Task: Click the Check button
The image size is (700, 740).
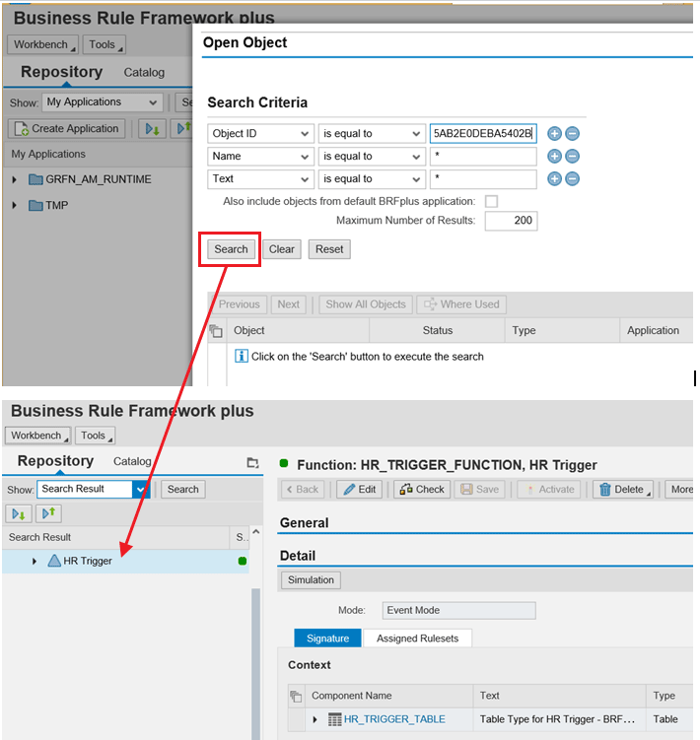Action: [x=422, y=490]
